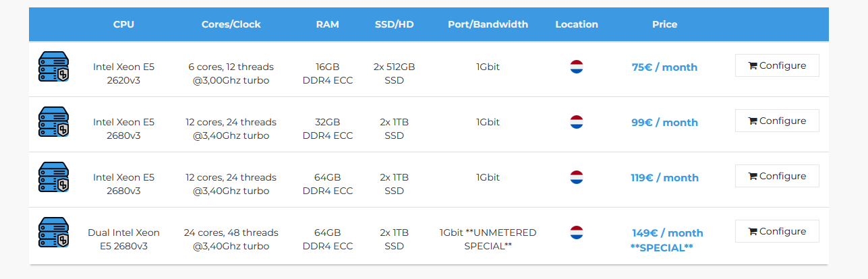Viewport: 868px width, 279px height.
Task: Click the SSD/HD column header
Action: [x=395, y=24]
